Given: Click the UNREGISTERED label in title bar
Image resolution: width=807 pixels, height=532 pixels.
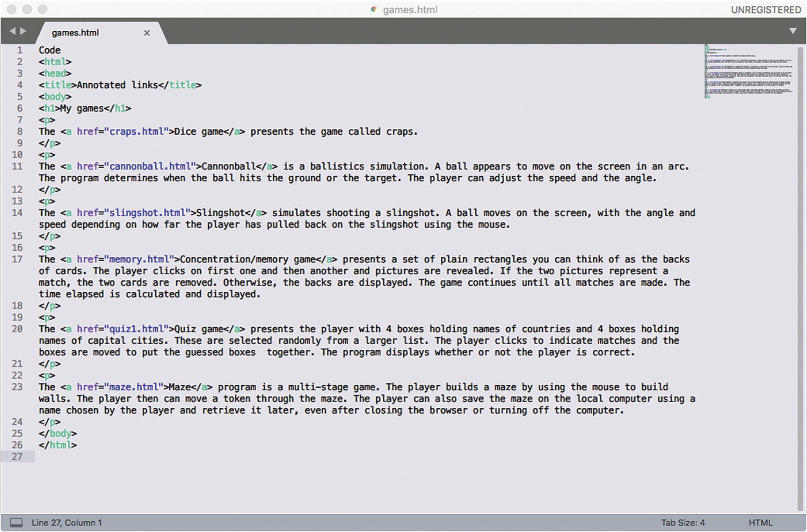Looking at the screenshot, I should [766, 10].
